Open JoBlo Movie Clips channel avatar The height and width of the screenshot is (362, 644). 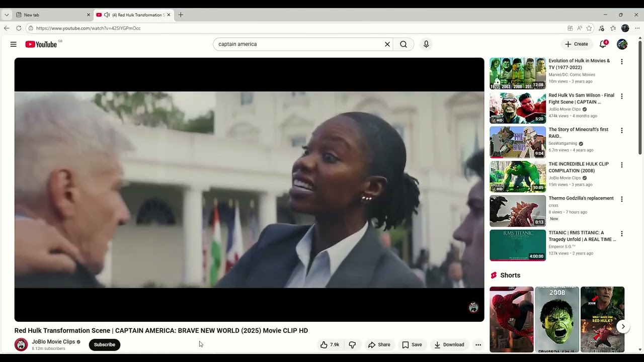[21, 344]
